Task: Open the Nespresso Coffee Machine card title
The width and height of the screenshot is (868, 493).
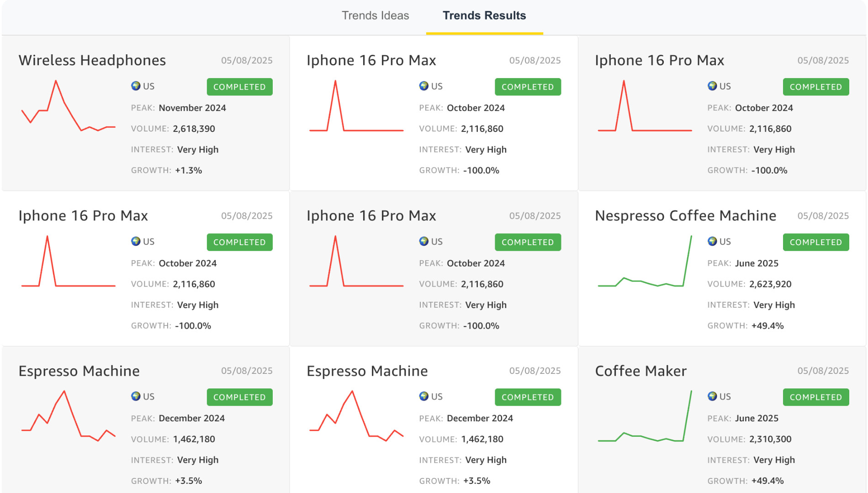Action: pos(685,215)
